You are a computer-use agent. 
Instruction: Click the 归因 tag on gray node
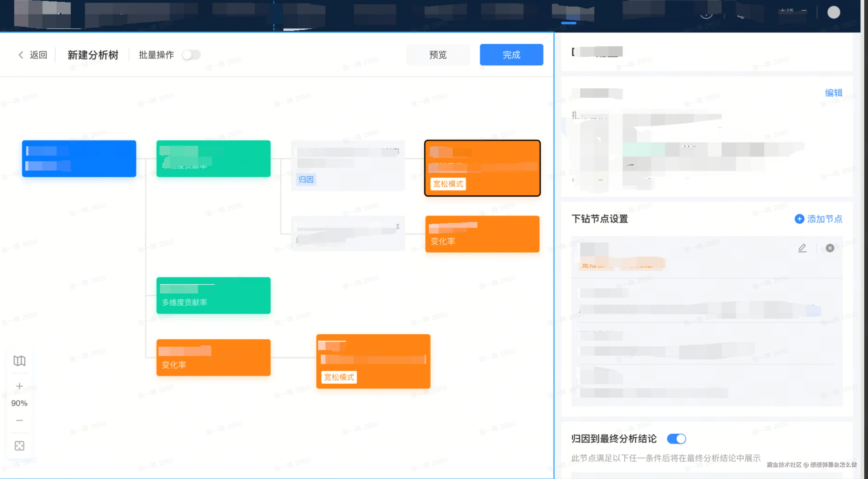pos(306,179)
